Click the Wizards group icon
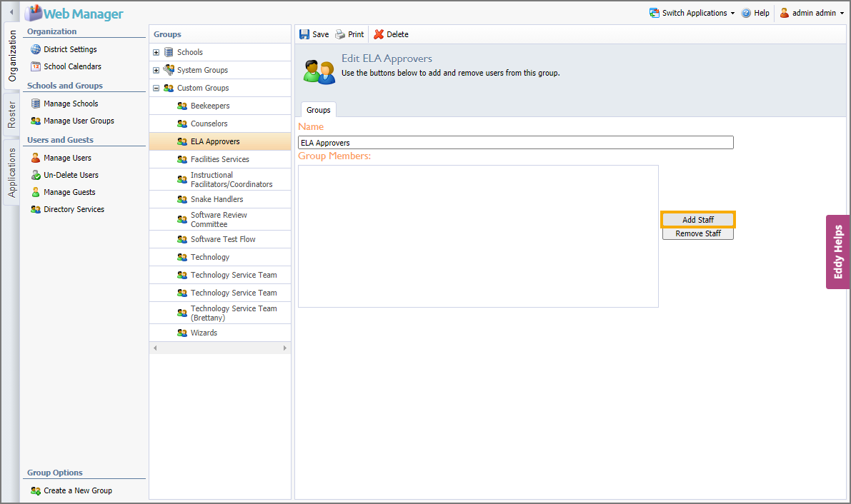 (182, 333)
